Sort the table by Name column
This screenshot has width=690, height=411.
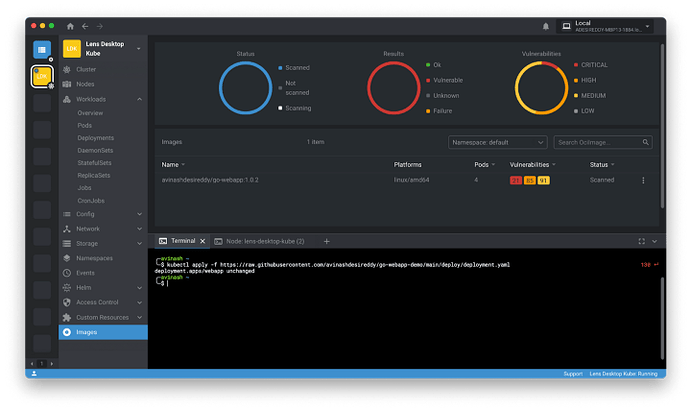[x=170, y=164]
